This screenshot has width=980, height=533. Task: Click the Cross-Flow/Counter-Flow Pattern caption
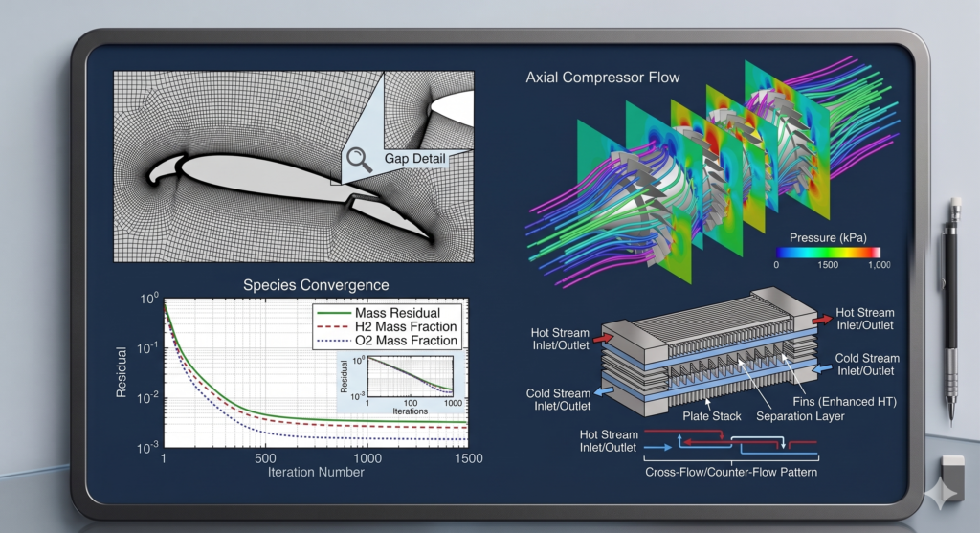[730, 472]
